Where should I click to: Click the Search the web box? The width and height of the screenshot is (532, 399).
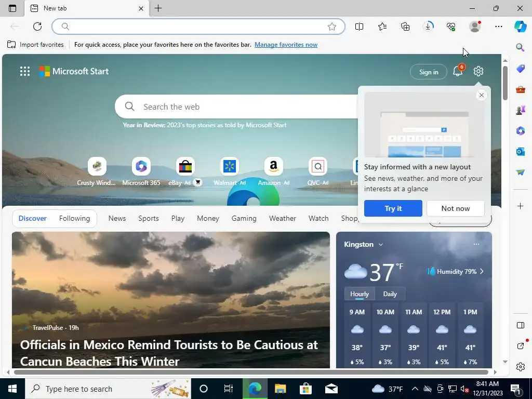(x=237, y=107)
